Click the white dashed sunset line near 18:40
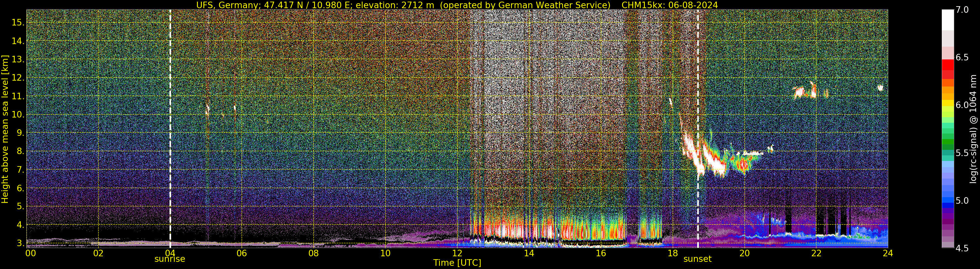The width and height of the screenshot is (980, 269). tap(698, 129)
